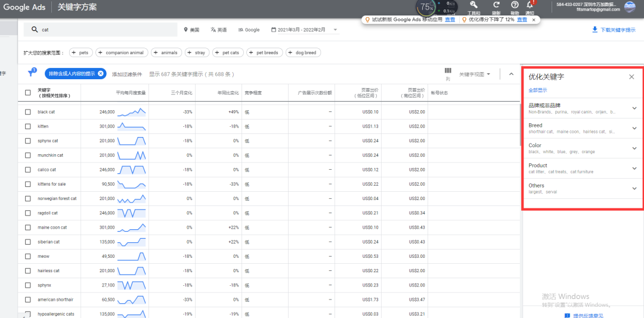Viewport: 644px width, 318px height.
Task: Sort by average monthly searches column
Action: (130, 93)
